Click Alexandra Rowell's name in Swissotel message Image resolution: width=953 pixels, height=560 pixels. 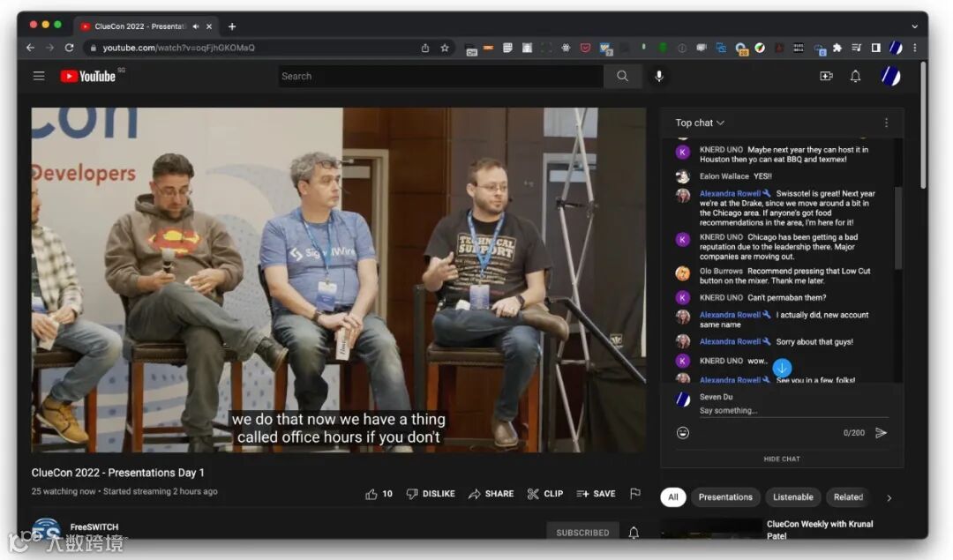[x=730, y=193]
